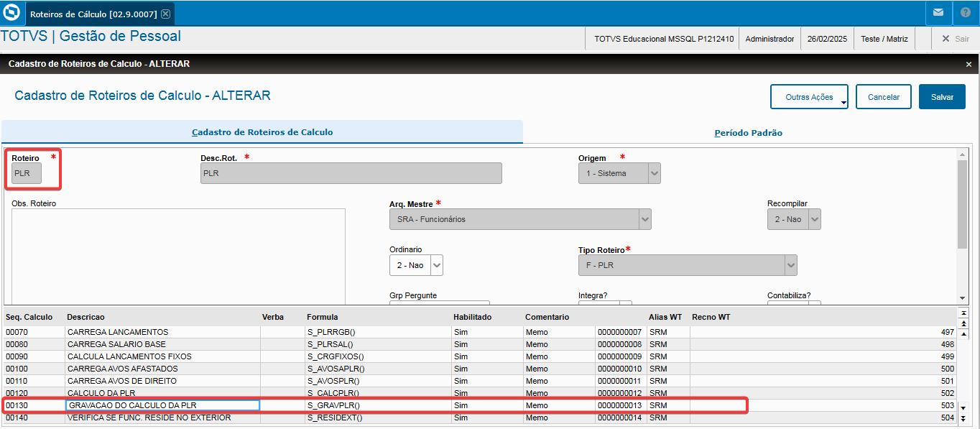Open the Recompilar dropdown

815,219
